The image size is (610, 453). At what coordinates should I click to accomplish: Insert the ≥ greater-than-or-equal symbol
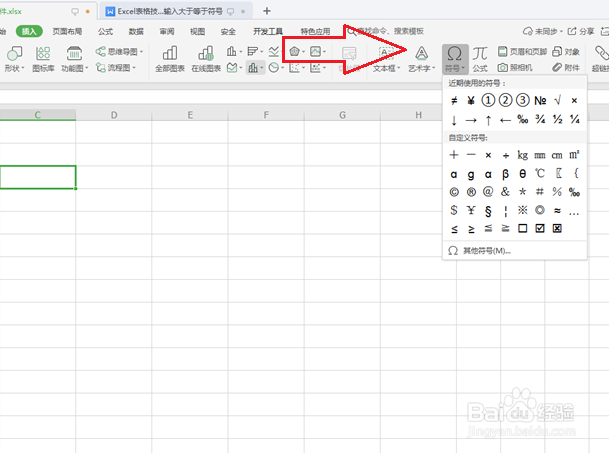coord(471,229)
